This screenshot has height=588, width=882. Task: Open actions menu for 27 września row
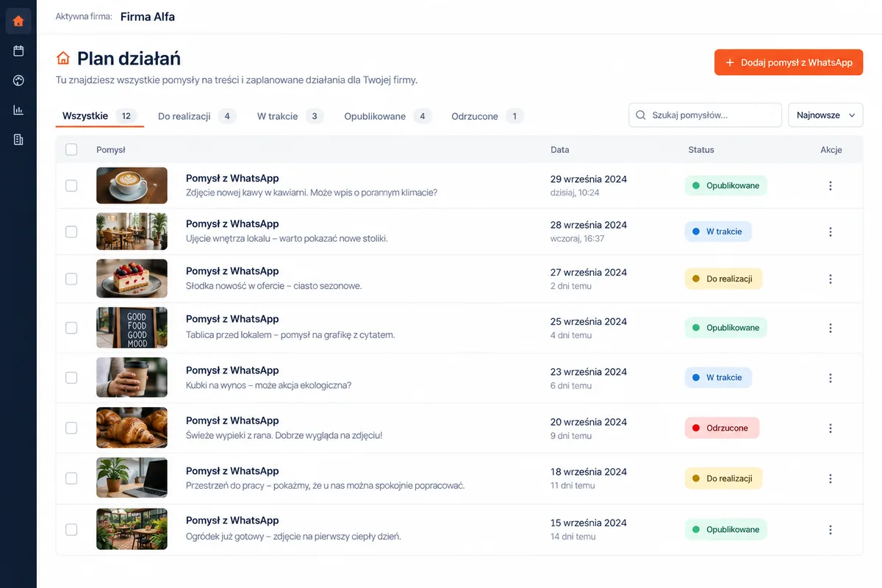click(831, 279)
